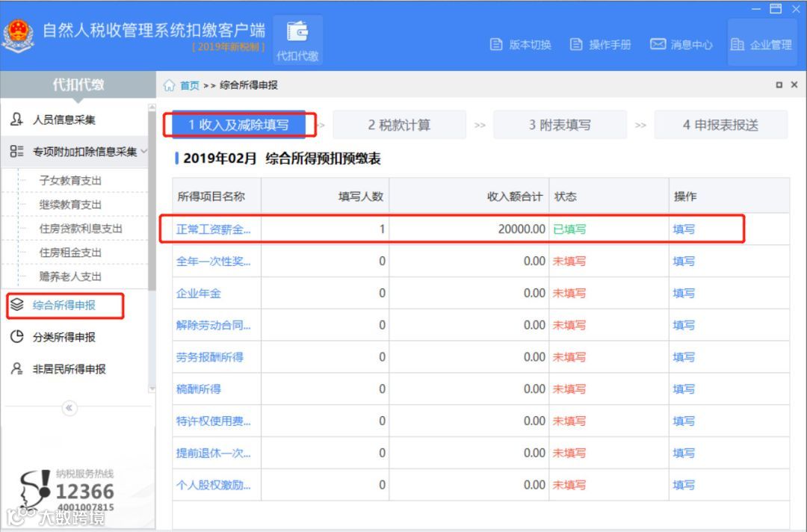This screenshot has height=532, width=807.
Task: Click the 分类所得申报 pie icon
Action: [x=17, y=336]
